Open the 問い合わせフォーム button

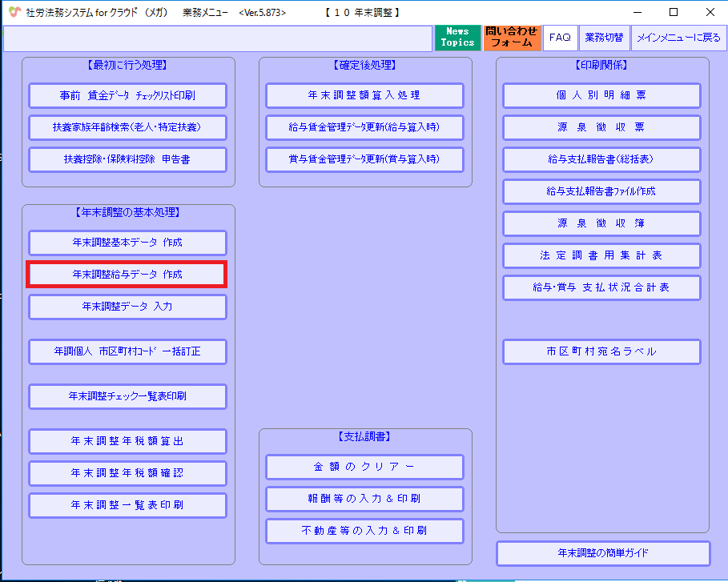tap(512, 38)
